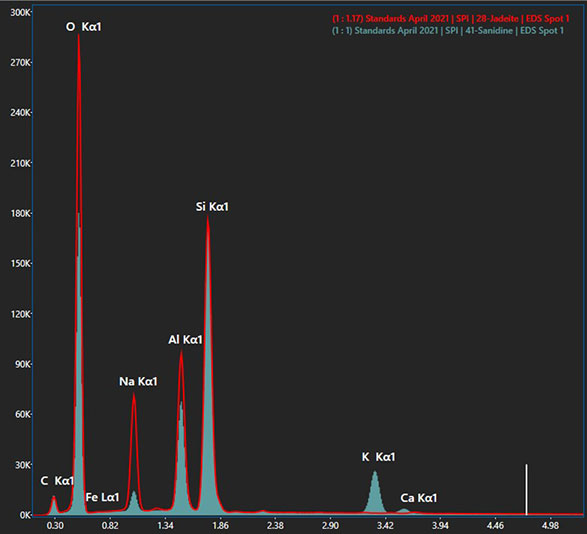The width and height of the screenshot is (587, 534).
Task: Click the 4.98 x-axis energy label
Action: pyautogui.click(x=550, y=526)
